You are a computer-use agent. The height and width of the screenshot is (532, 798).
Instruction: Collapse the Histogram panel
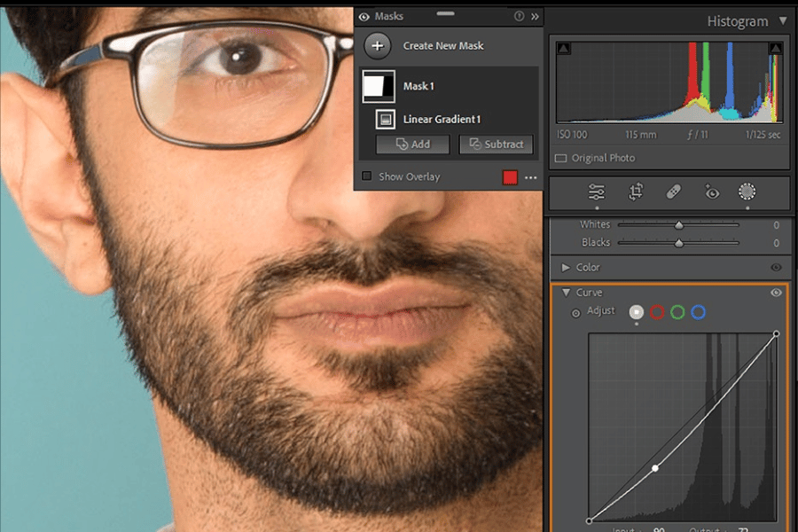tap(782, 20)
